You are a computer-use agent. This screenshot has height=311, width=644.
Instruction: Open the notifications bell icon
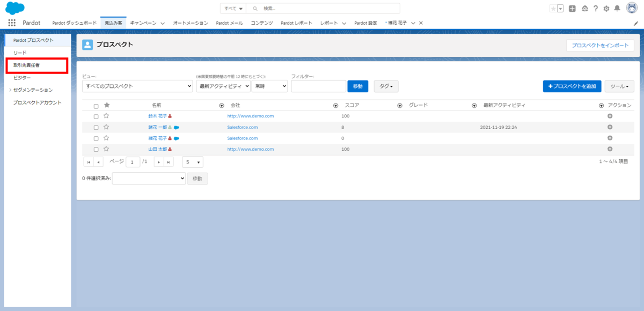617,9
